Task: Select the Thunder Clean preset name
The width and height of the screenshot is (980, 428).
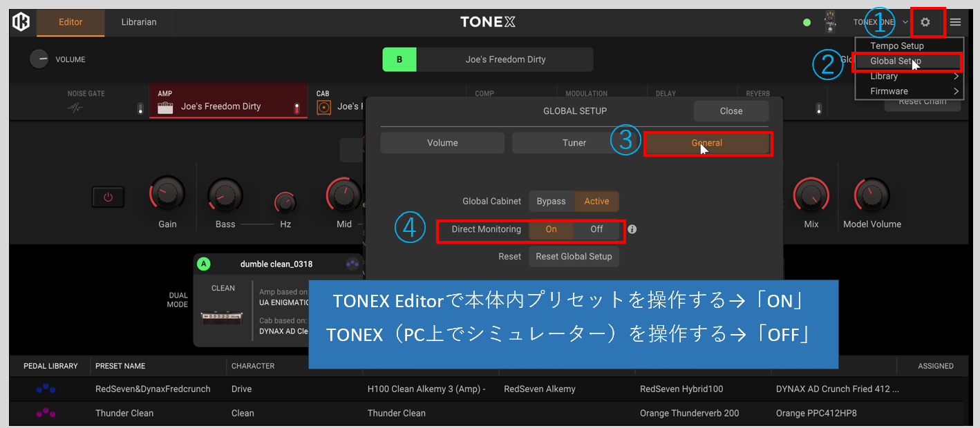Action: pos(124,413)
